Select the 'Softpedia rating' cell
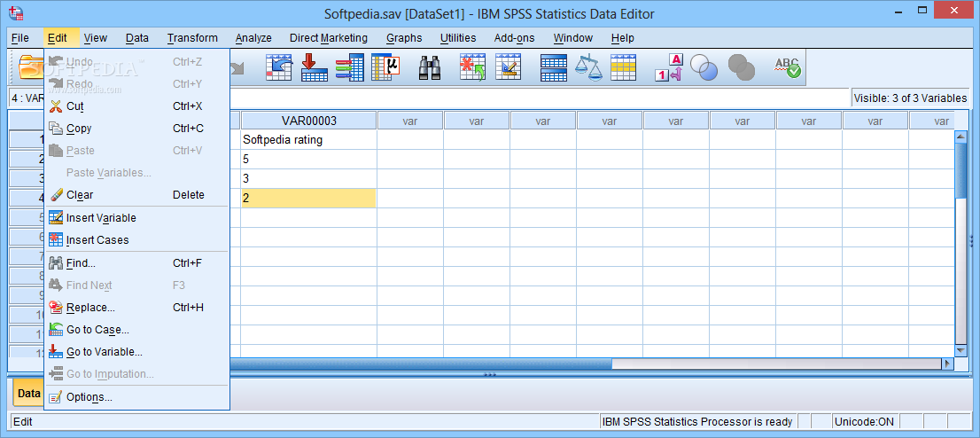Viewport: 980px width, 438px height. (308, 140)
